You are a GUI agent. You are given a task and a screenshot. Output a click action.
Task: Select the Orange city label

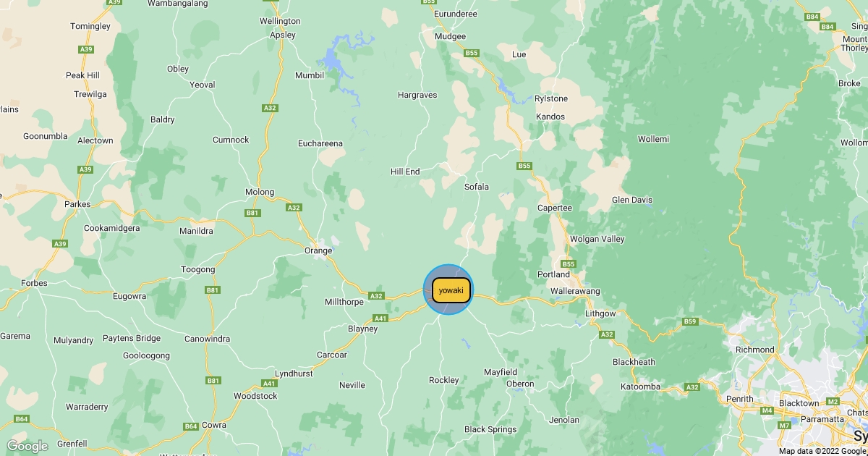pyautogui.click(x=318, y=251)
